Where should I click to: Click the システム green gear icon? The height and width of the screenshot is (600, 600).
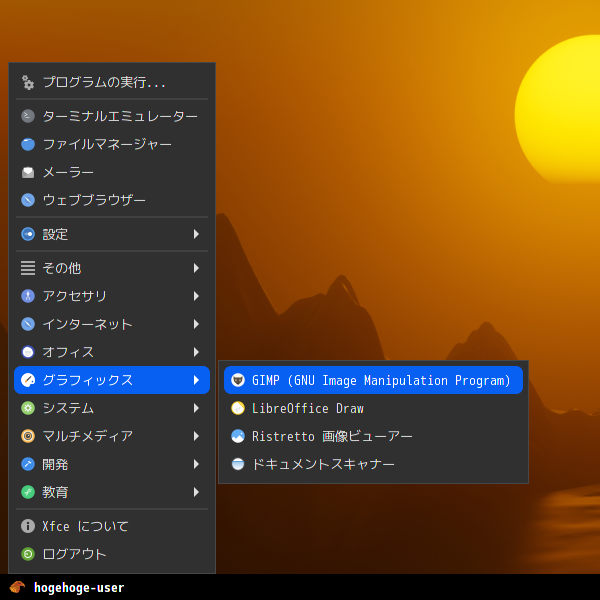[28, 408]
